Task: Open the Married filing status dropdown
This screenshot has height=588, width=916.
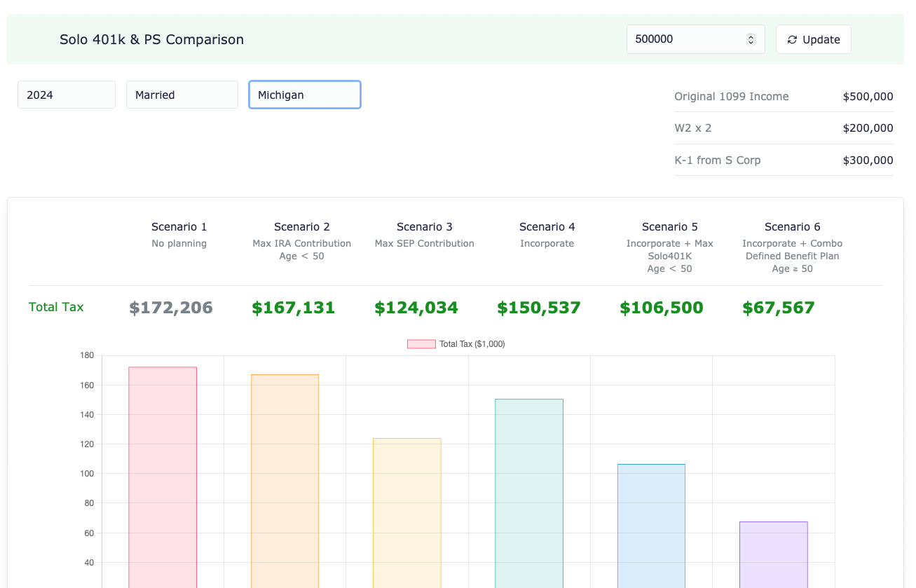Action: click(182, 95)
